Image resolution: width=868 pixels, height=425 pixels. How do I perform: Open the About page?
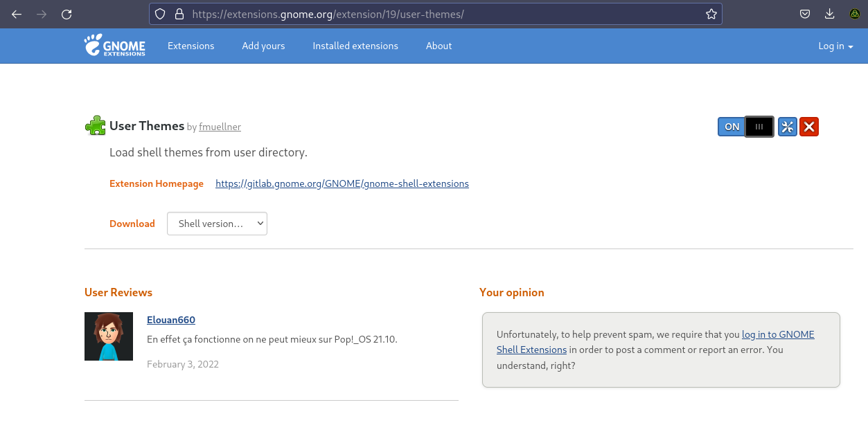click(x=439, y=46)
